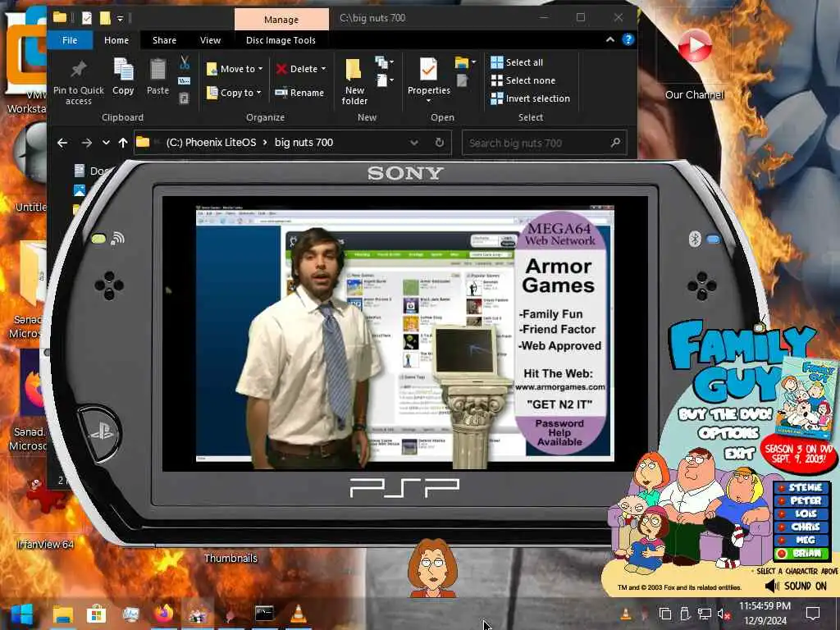The height and width of the screenshot is (630, 840).
Task: Switch to the Home ribbon tab
Action: coord(116,40)
